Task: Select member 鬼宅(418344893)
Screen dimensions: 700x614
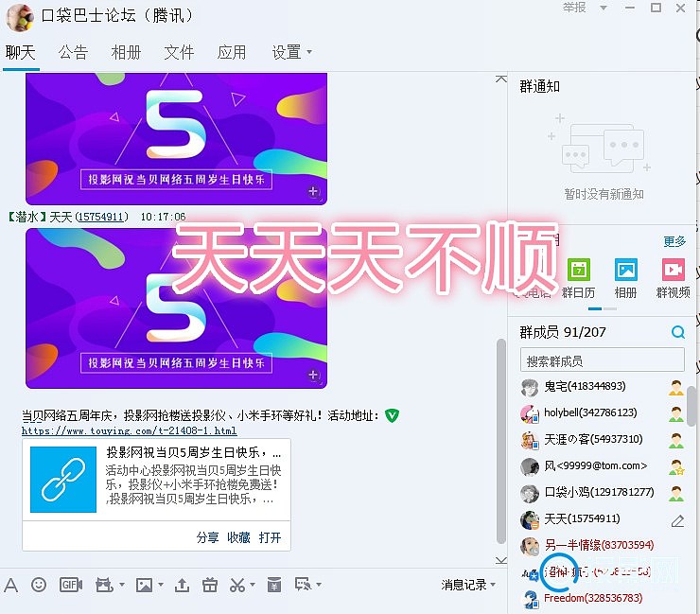Action: click(603, 387)
